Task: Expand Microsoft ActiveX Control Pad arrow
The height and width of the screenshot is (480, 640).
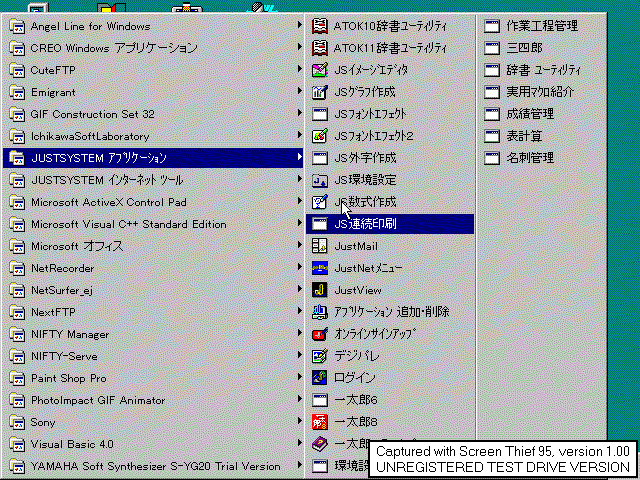Action: click(x=299, y=201)
